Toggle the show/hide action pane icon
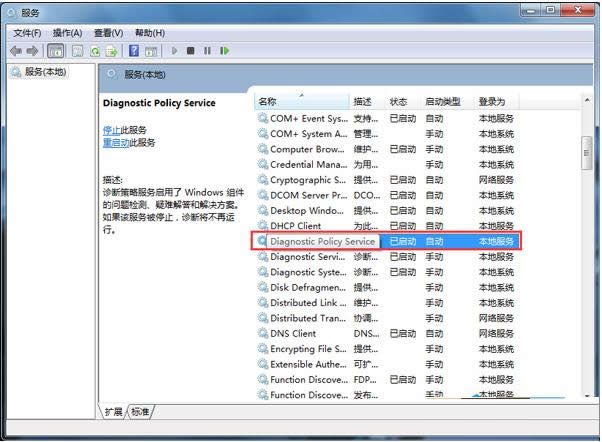The height and width of the screenshot is (442, 602). click(151, 51)
